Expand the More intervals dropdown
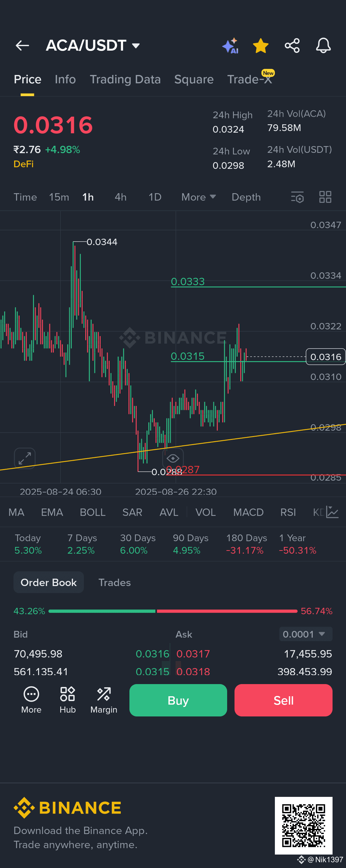The image size is (346, 868). coord(198,197)
